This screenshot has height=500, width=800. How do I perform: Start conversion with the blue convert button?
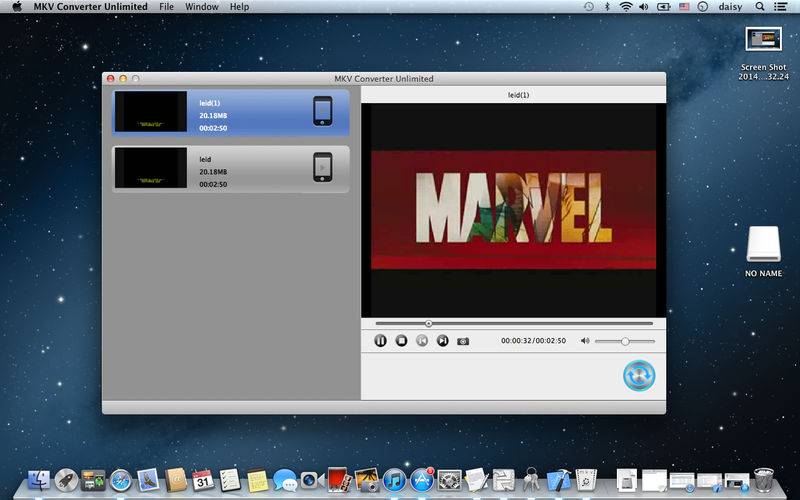click(x=639, y=376)
